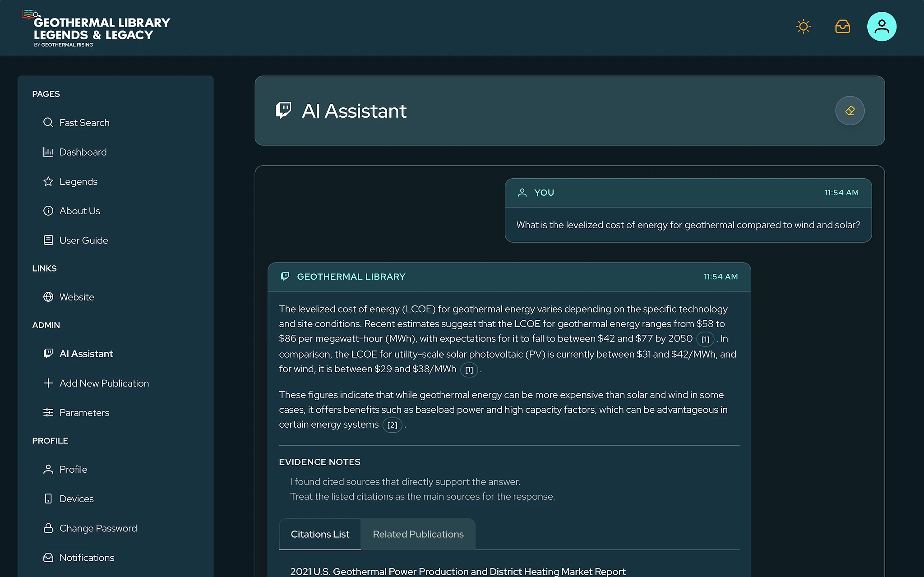Click citation [2] after 'energy systems'

pos(392,425)
